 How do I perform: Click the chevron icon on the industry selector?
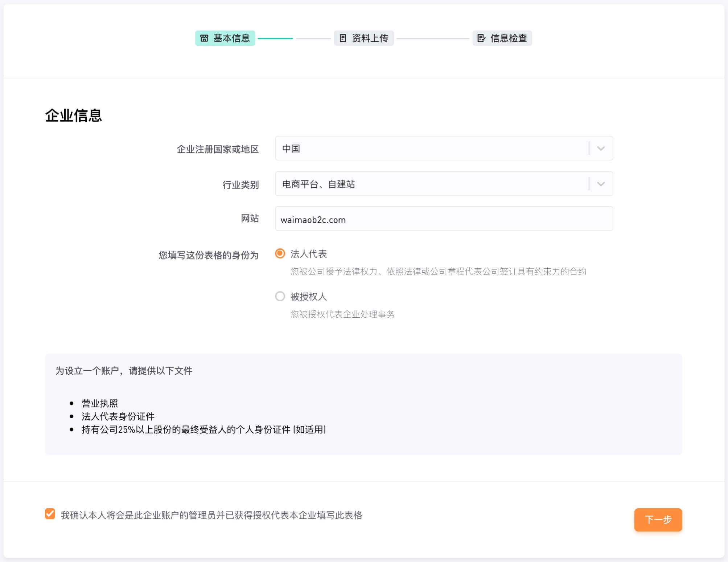tap(600, 184)
